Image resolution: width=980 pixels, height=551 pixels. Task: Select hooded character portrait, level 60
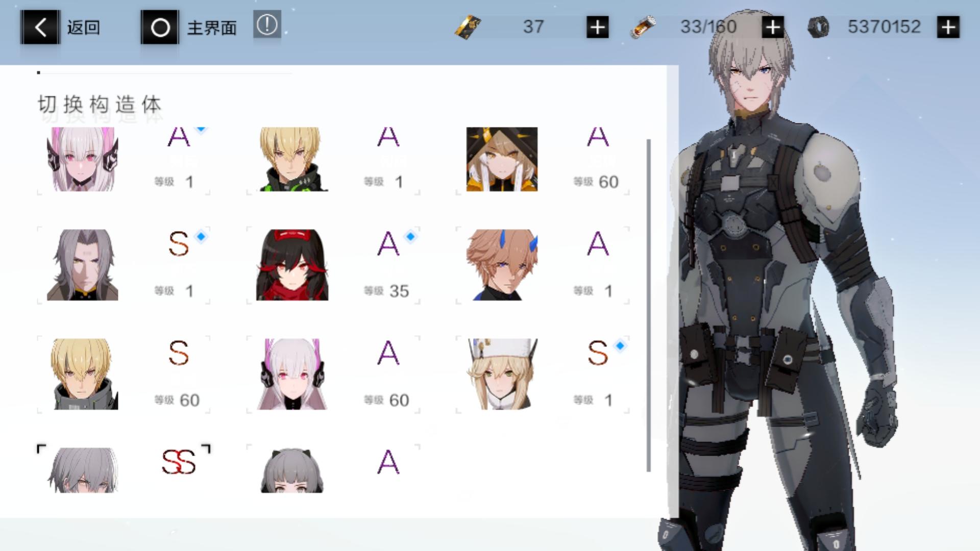pyautogui.click(x=502, y=159)
